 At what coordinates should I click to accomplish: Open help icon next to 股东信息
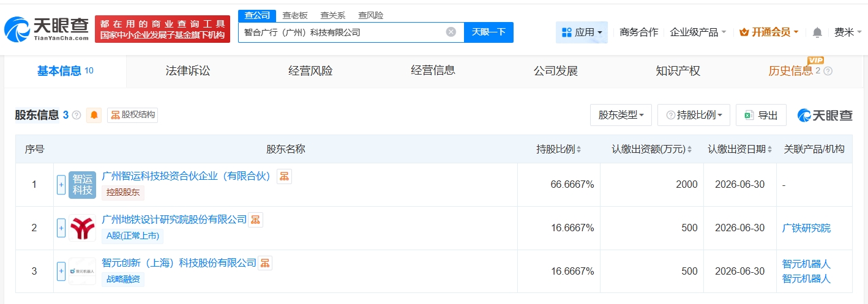(x=77, y=115)
